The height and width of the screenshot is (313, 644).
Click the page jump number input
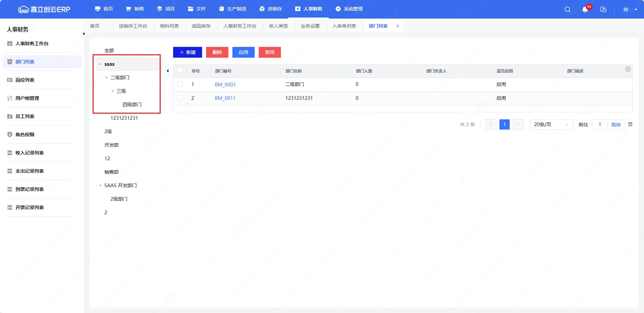[600, 124]
